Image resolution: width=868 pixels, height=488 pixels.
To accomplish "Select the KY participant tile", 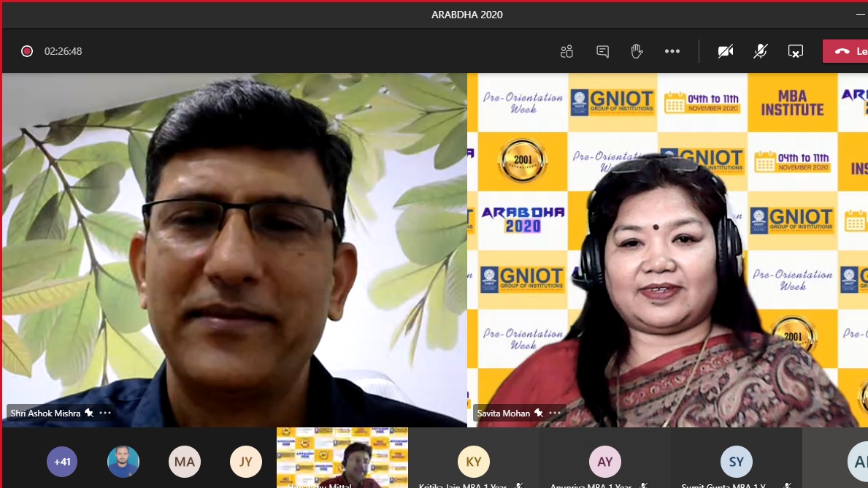I will (473, 462).
